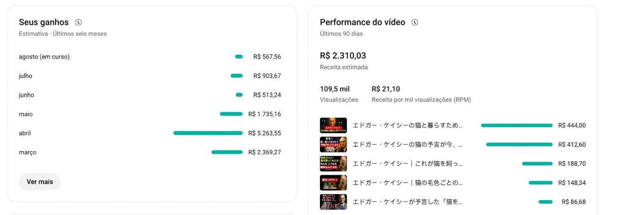Image resolution: width=644 pixels, height=215 pixels.
Task: Click video title ending in 猫と暮らすため
Action: pos(407,125)
